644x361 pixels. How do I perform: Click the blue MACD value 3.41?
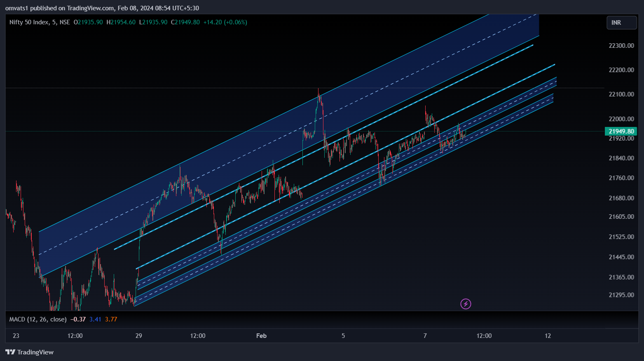[x=95, y=319]
